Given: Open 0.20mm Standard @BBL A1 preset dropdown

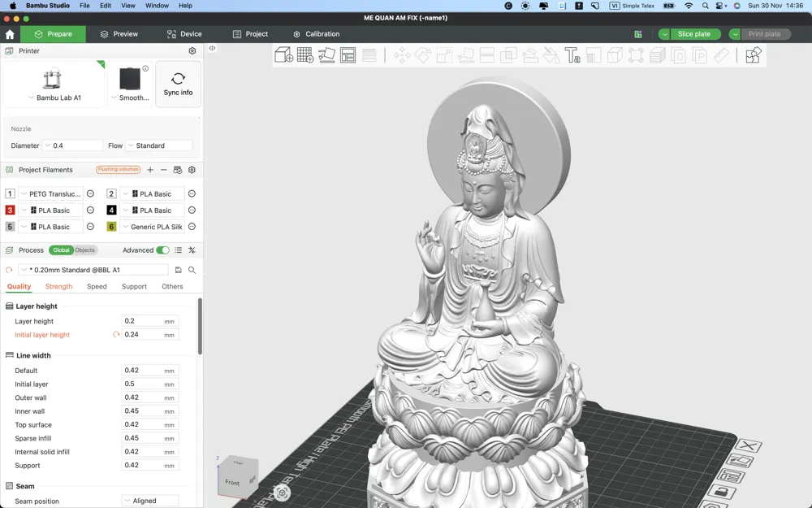Looking at the screenshot, I should 93,270.
